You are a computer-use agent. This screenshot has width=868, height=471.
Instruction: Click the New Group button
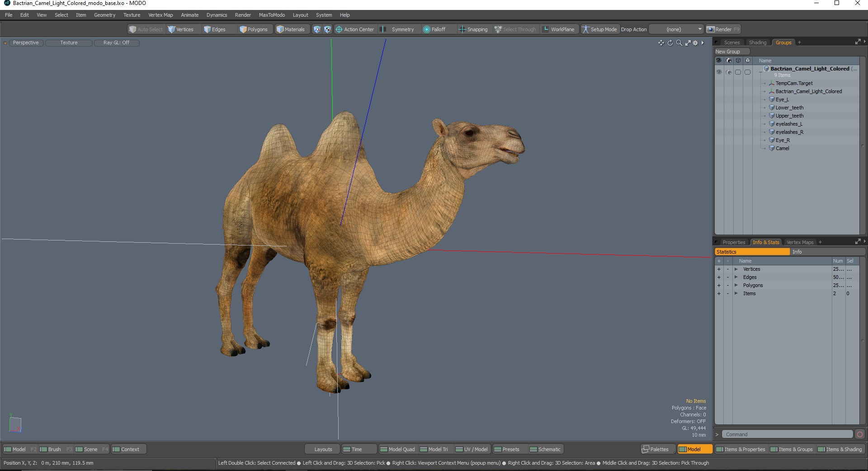[x=732, y=52]
